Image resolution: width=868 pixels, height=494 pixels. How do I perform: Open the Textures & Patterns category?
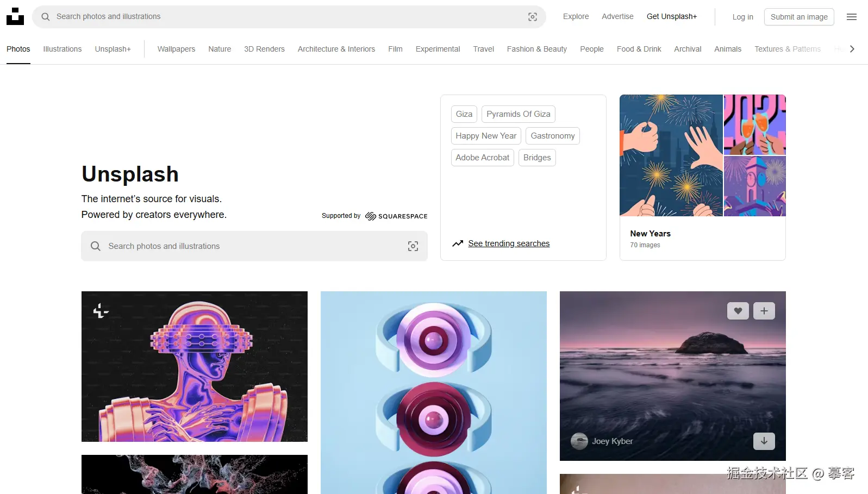pos(788,49)
